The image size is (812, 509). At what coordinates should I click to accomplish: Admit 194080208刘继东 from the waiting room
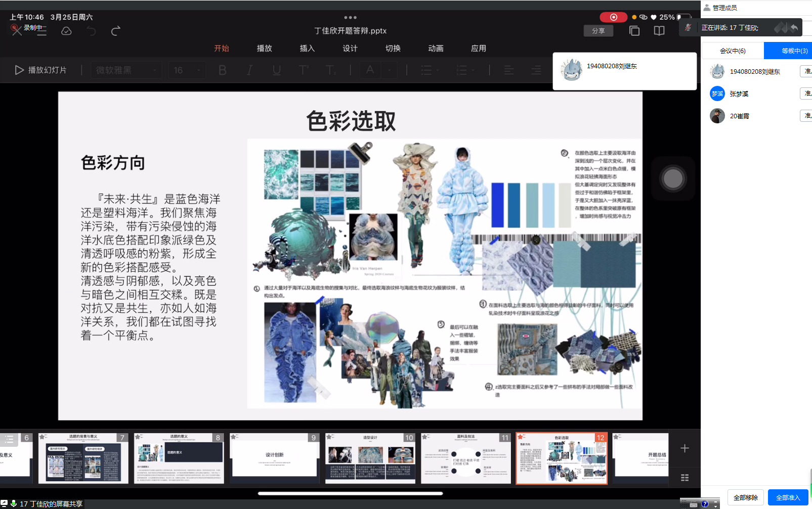[x=806, y=71]
